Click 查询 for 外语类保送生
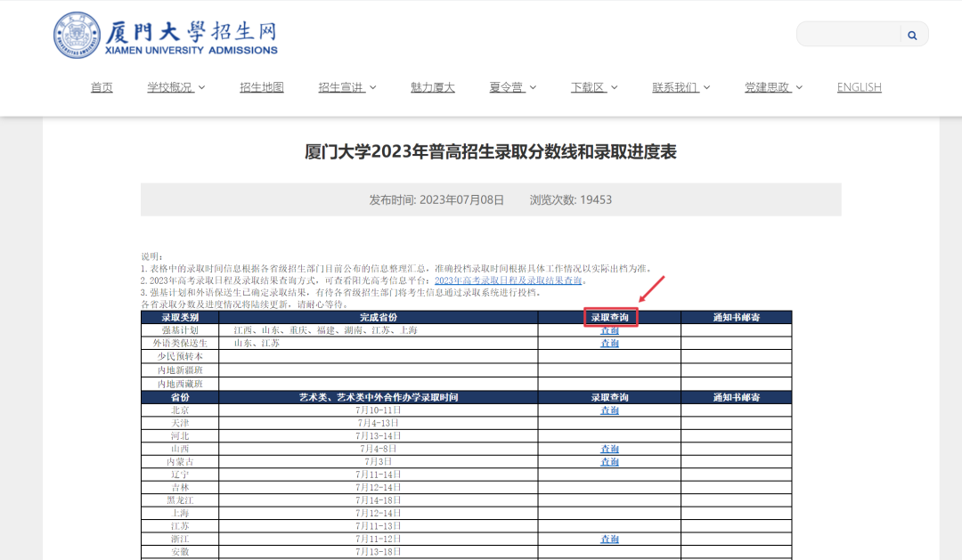The image size is (962, 560). point(609,342)
